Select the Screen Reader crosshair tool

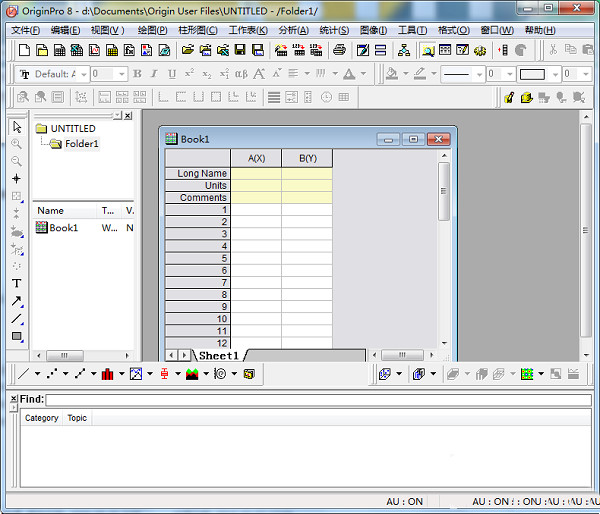(17, 178)
